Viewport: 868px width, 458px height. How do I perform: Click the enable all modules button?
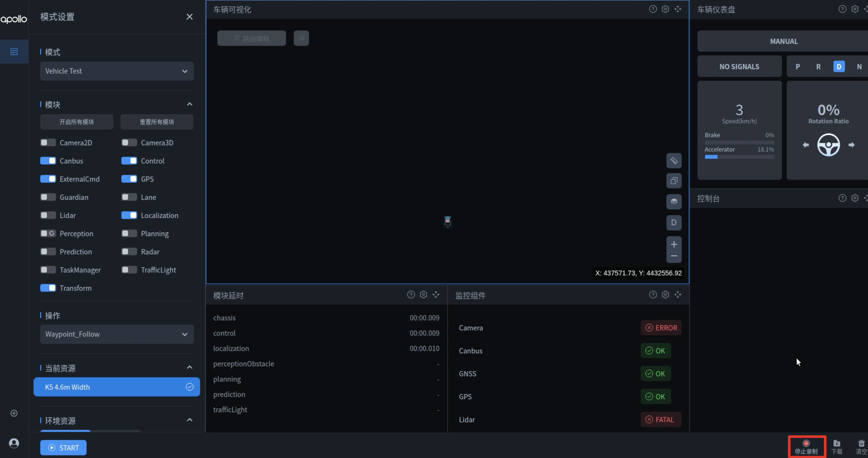[x=76, y=122]
